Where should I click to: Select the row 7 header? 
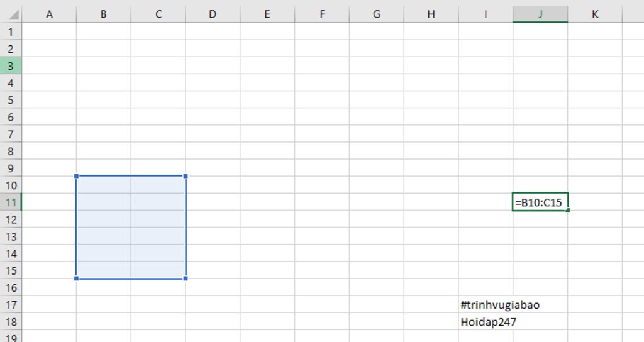10,134
